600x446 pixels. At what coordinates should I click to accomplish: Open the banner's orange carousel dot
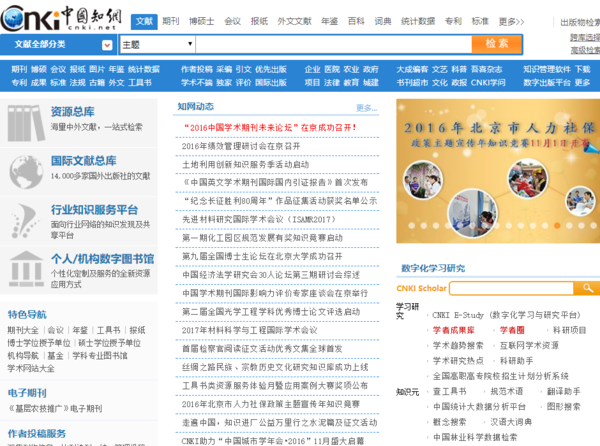(557, 226)
